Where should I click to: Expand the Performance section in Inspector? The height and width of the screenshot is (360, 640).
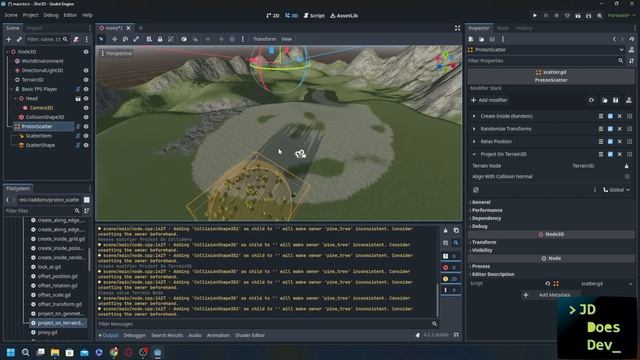click(x=487, y=210)
